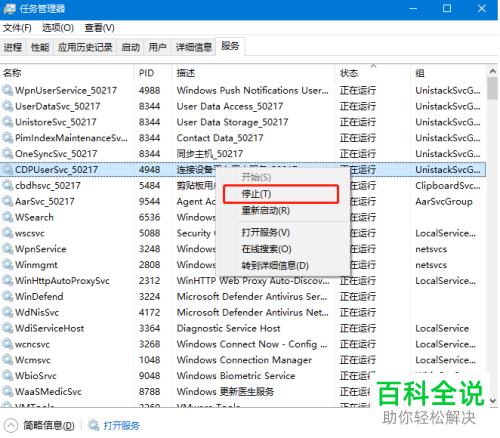Click the gear icon beside PimIndexMaintenanceSv...
The width and height of the screenshot is (500, 438).
coord(7,138)
